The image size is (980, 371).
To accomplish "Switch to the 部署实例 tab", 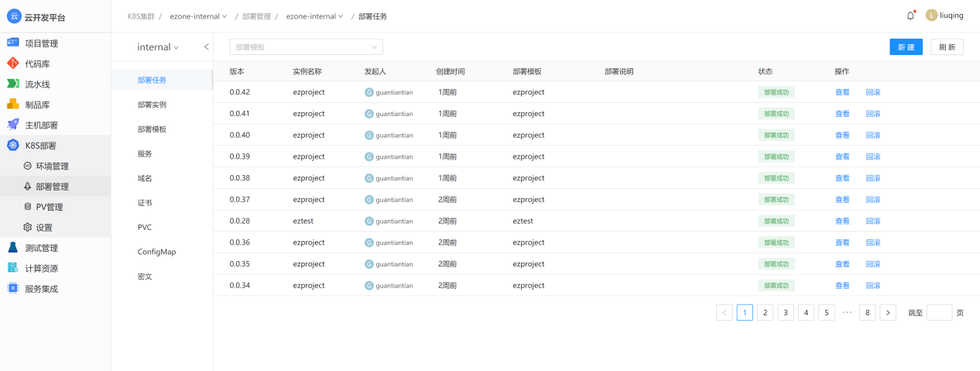I will [152, 105].
